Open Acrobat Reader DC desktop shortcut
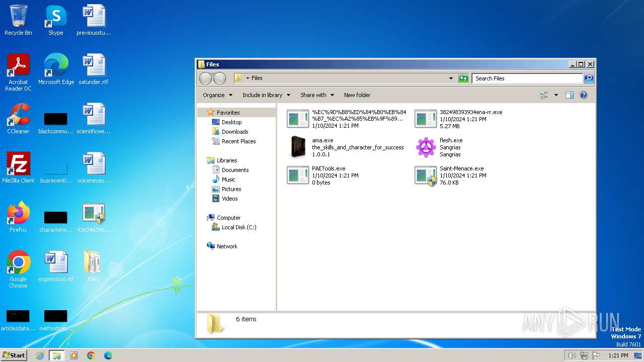The width and height of the screenshot is (644, 362). pyautogui.click(x=18, y=72)
